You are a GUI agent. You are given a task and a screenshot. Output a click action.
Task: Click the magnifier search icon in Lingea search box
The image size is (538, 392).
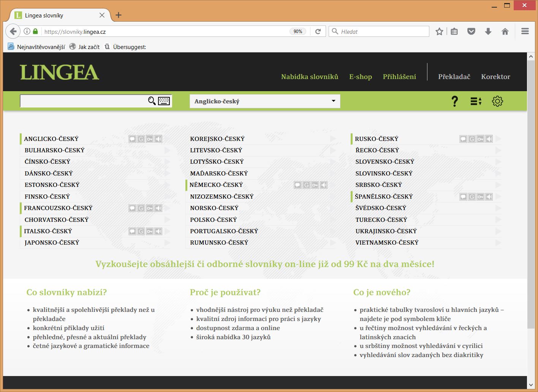click(152, 101)
